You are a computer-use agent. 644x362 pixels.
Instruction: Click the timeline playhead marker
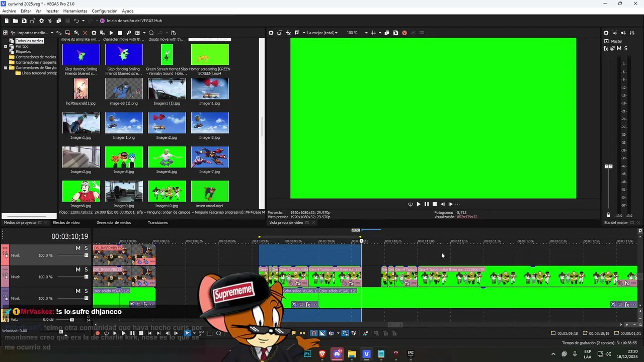pyautogui.click(x=361, y=241)
